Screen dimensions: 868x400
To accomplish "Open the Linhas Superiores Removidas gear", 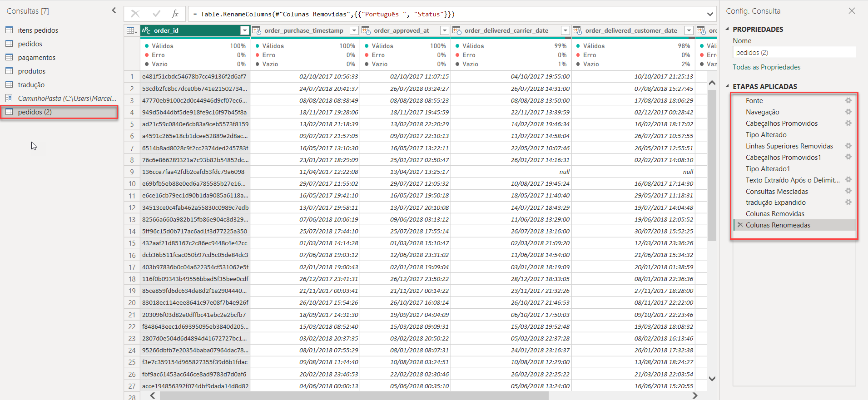I will pyautogui.click(x=848, y=146).
